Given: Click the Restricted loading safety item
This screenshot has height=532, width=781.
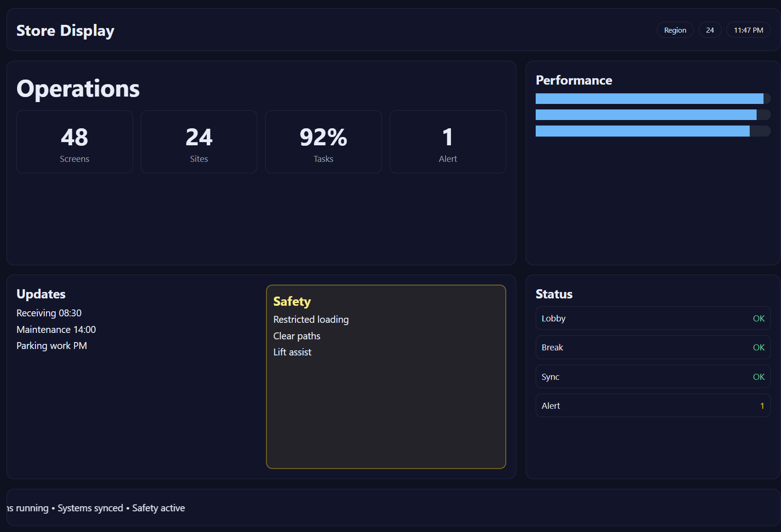Looking at the screenshot, I should coord(311,320).
